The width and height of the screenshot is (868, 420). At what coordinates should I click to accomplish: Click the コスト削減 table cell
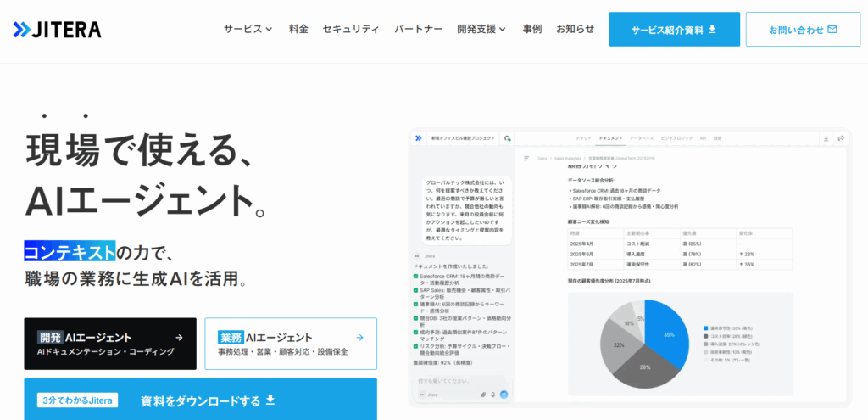coord(652,244)
